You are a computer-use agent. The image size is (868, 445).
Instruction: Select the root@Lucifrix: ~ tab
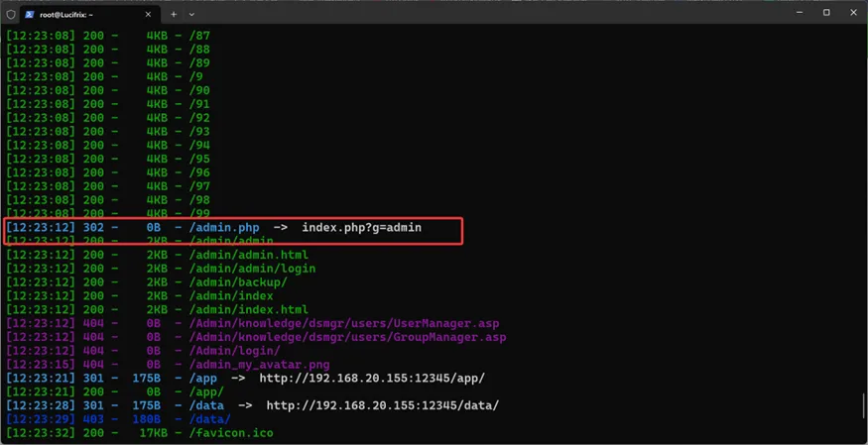[79, 14]
